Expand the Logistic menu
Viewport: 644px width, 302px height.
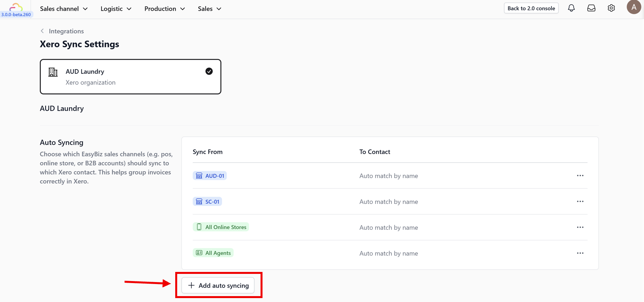pyautogui.click(x=116, y=9)
